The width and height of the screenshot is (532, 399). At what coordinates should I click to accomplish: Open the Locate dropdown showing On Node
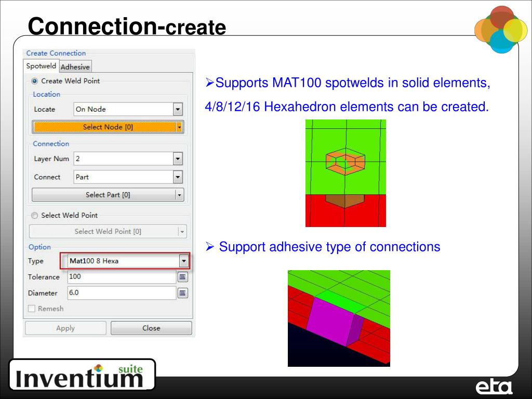[x=128, y=109]
